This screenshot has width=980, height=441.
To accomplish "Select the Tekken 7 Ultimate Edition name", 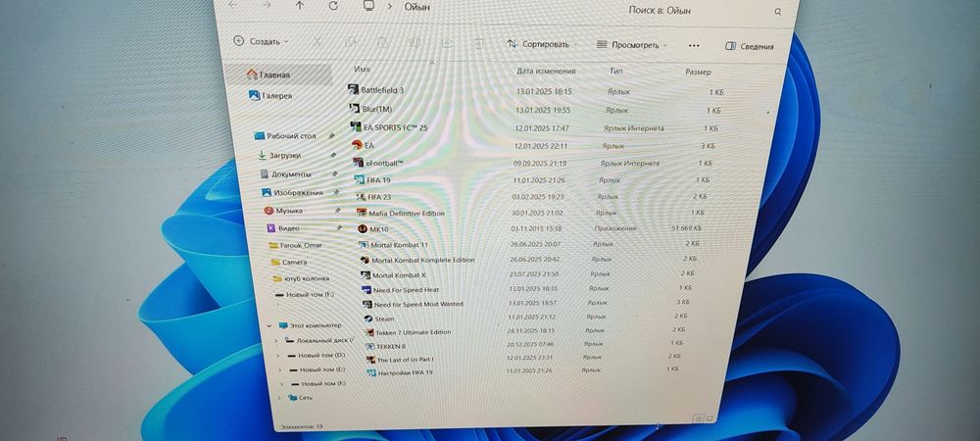I will coord(414,332).
